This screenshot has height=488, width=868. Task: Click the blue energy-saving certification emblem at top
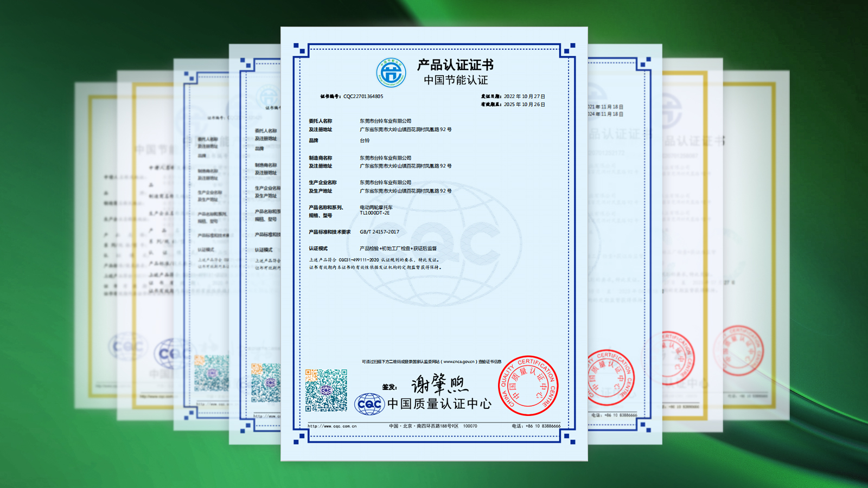pos(391,73)
